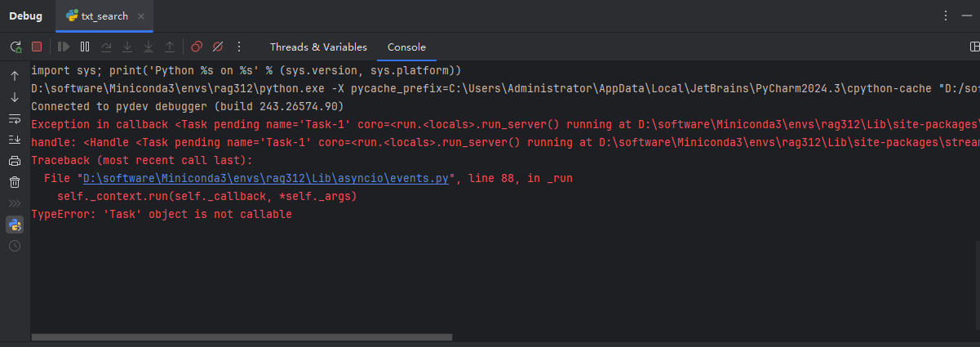
Task: Click the Step Into icon
Action: pos(127,47)
